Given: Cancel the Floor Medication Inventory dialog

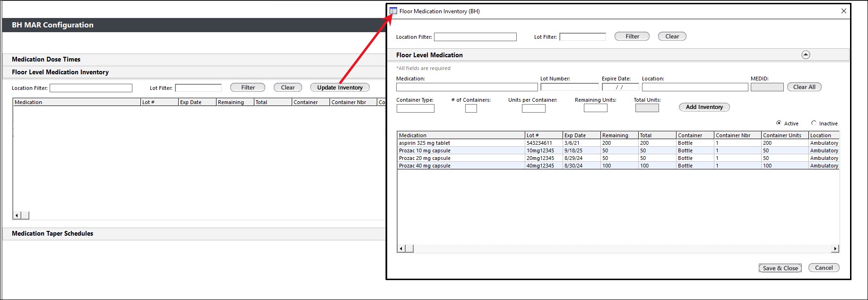Looking at the screenshot, I should (824, 268).
